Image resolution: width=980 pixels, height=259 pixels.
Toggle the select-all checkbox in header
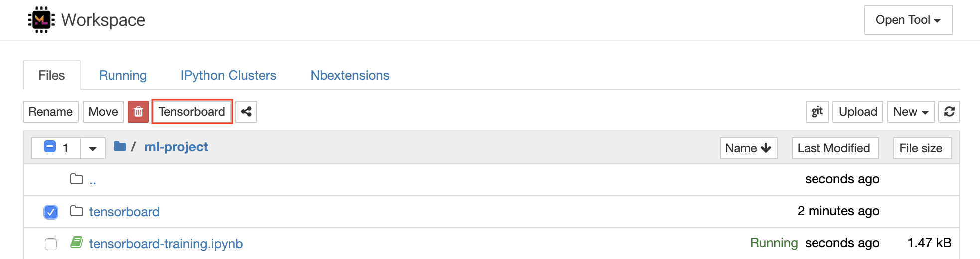point(50,147)
